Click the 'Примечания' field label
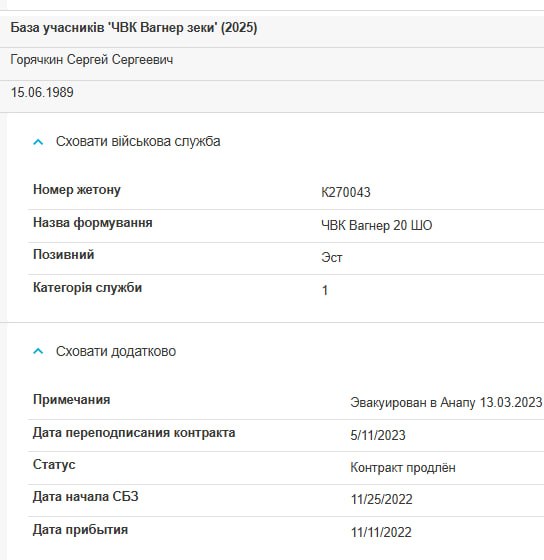544x560 pixels. (x=71, y=400)
